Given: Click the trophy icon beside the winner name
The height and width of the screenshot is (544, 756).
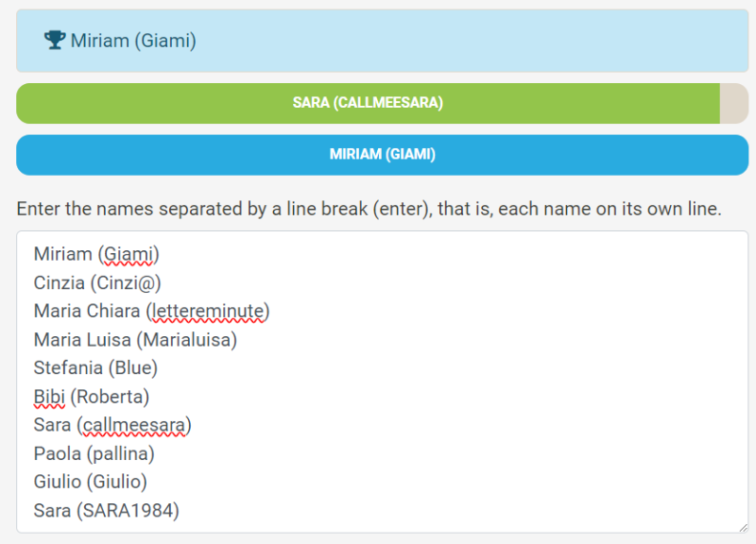Looking at the screenshot, I should 55,41.
